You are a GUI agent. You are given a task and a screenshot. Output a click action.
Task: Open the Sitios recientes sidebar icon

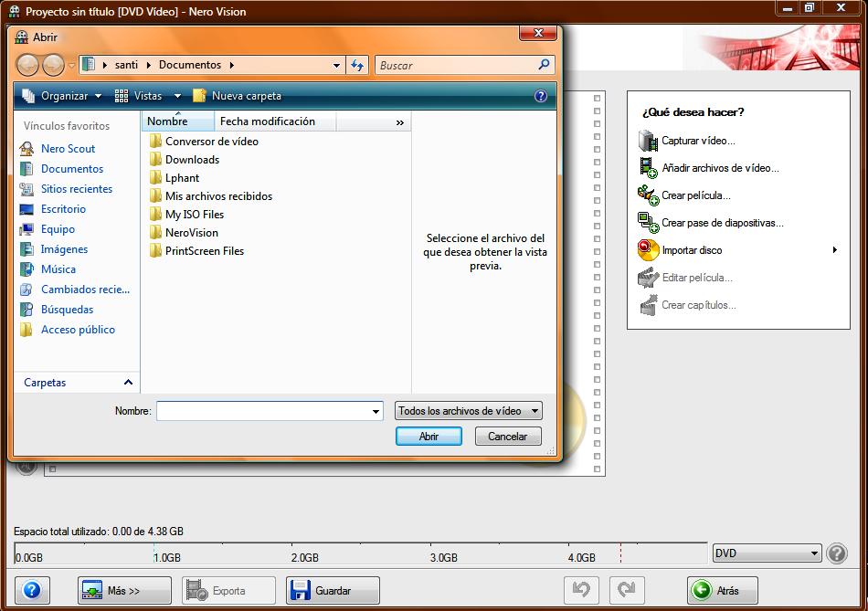(x=26, y=189)
